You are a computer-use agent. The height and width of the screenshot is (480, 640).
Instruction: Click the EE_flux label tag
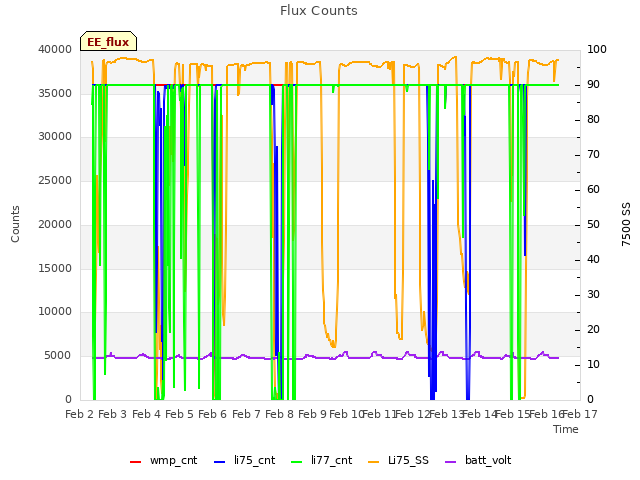tap(108, 42)
